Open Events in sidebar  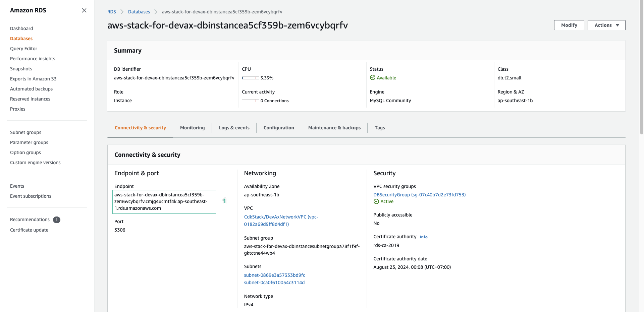coord(17,186)
